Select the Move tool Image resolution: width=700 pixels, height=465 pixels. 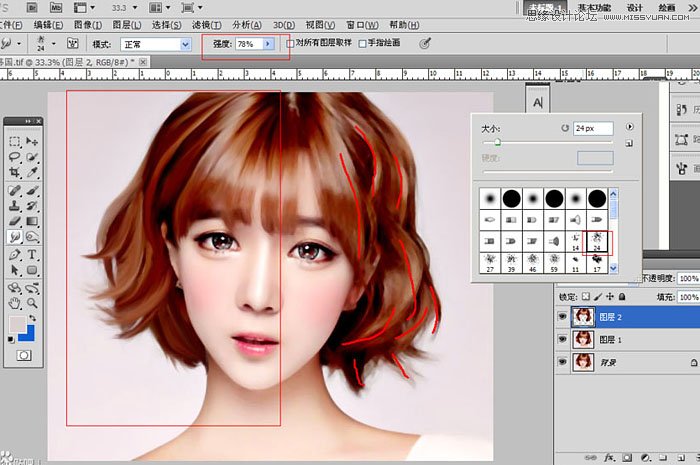[31, 141]
